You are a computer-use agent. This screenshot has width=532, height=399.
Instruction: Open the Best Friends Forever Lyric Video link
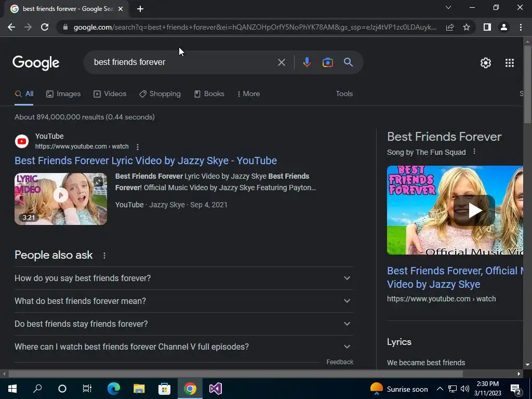point(145,161)
